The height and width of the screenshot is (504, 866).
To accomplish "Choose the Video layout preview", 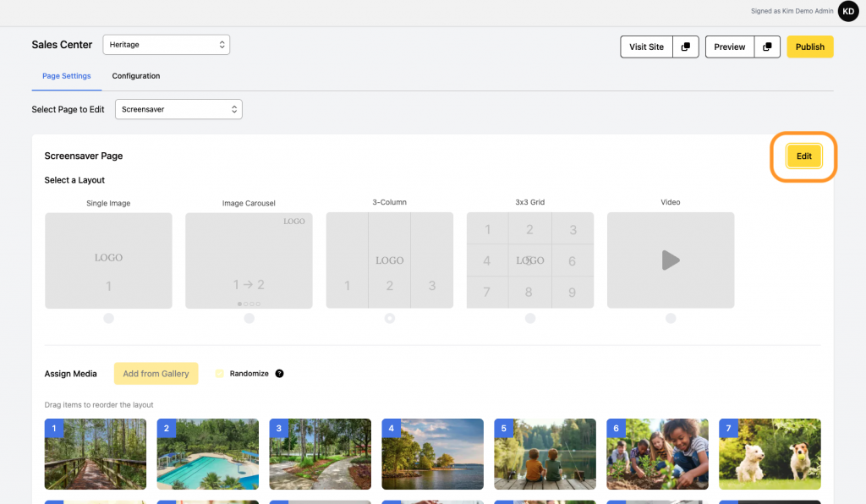I will 671,260.
